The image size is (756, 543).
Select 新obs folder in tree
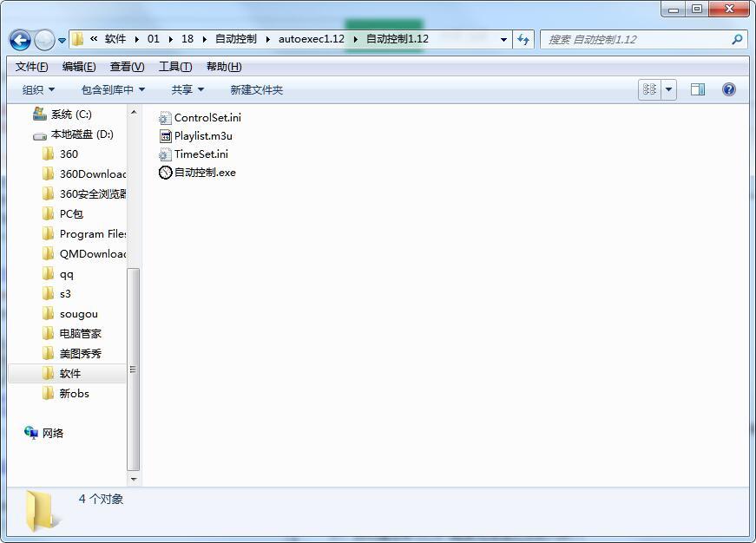pos(74,393)
